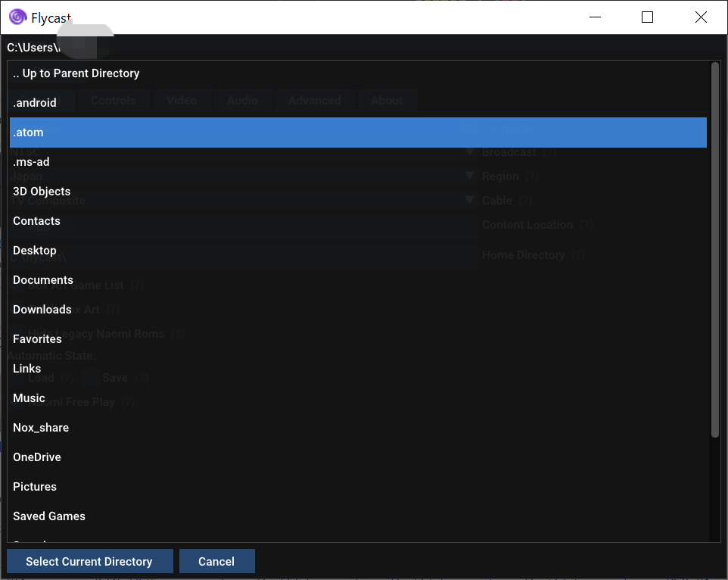Click the Flycast swirl logo icon
The width and height of the screenshot is (728, 580).
point(17,17)
